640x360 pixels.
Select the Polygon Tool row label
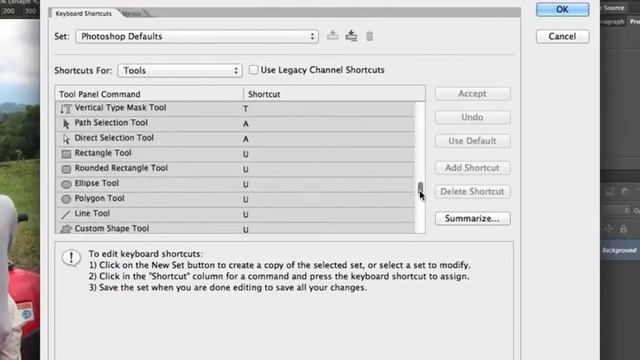(x=100, y=198)
